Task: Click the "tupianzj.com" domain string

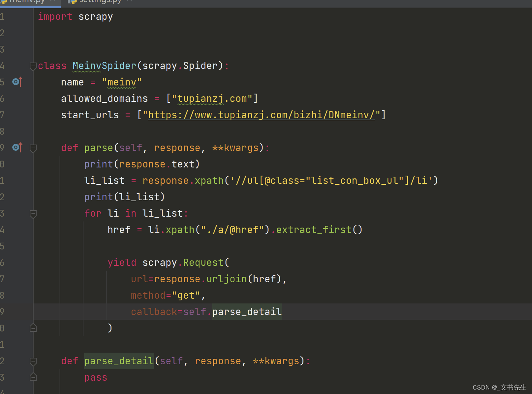Action: [x=212, y=98]
